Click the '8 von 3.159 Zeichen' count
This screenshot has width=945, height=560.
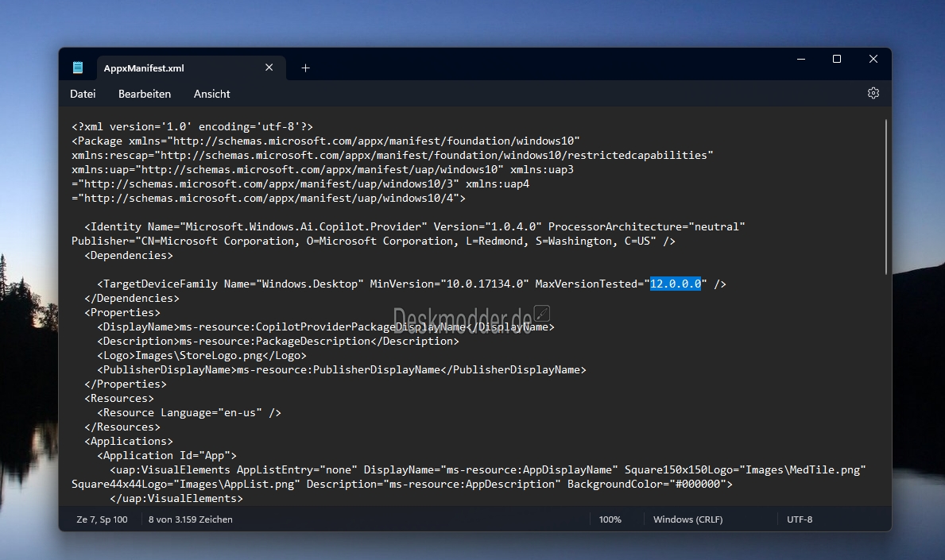(191, 519)
